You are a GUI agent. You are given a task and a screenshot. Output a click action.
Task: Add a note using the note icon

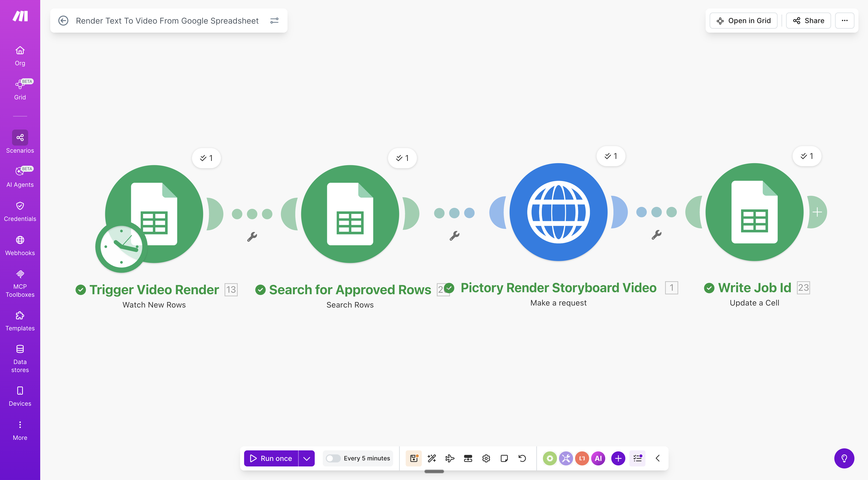click(x=504, y=458)
